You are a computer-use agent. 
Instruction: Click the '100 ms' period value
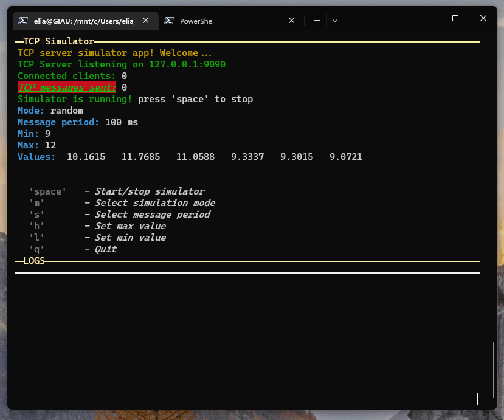click(122, 122)
